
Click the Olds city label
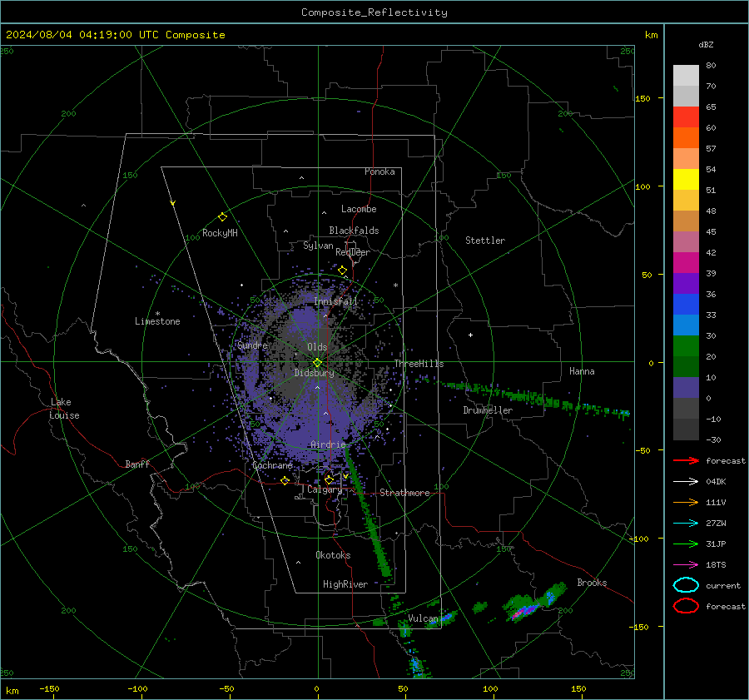(317, 347)
